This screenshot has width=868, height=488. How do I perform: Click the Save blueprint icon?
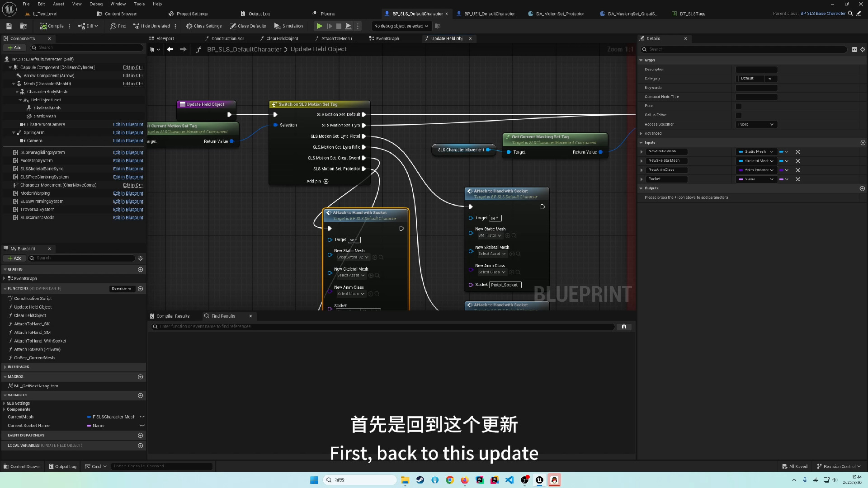9,26
